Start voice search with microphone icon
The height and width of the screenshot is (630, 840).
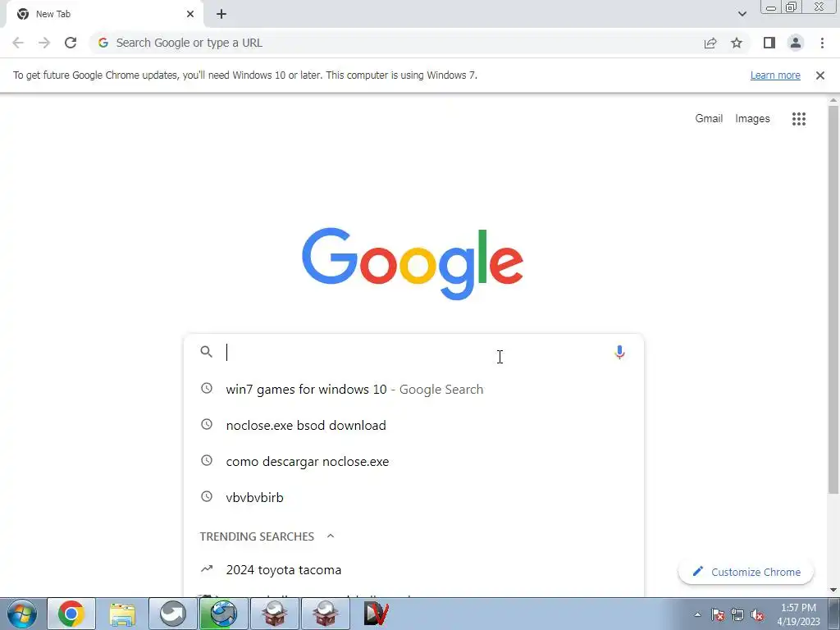pos(619,352)
